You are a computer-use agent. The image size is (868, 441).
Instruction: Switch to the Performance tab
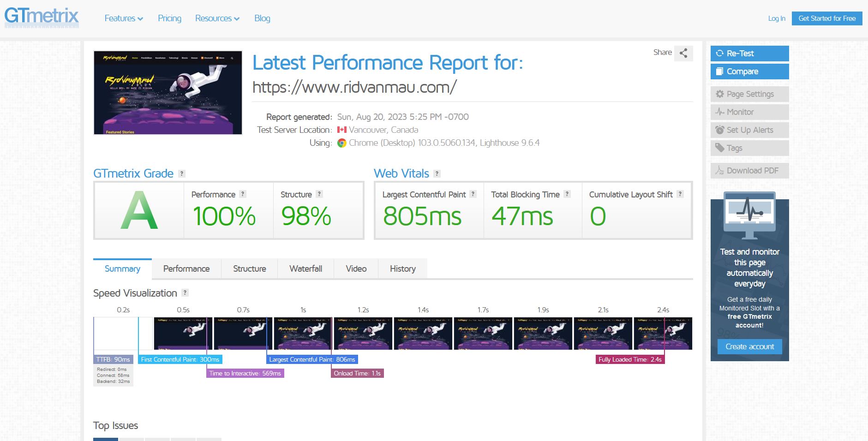(x=186, y=269)
